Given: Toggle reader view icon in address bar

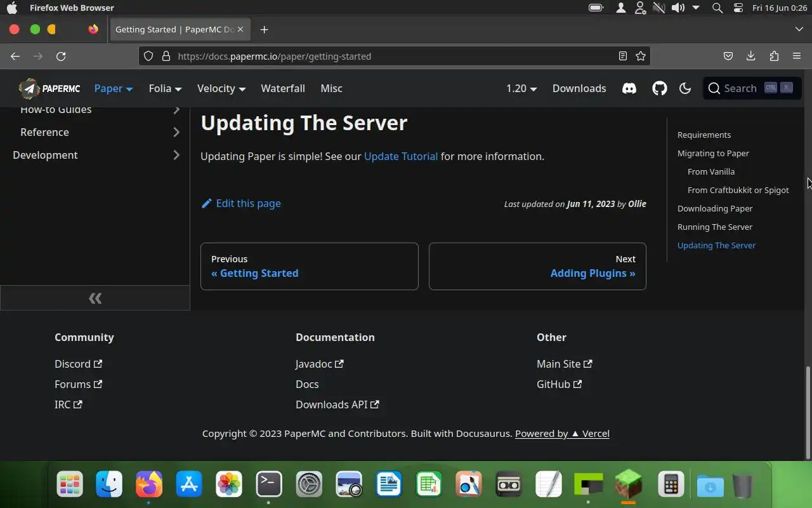Looking at the screenshot, I should click(x=623, y=56).
